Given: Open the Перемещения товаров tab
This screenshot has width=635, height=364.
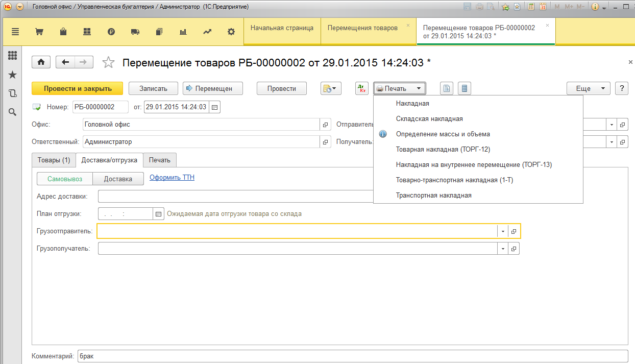Looking at the screenshot, I should (368, 32).
